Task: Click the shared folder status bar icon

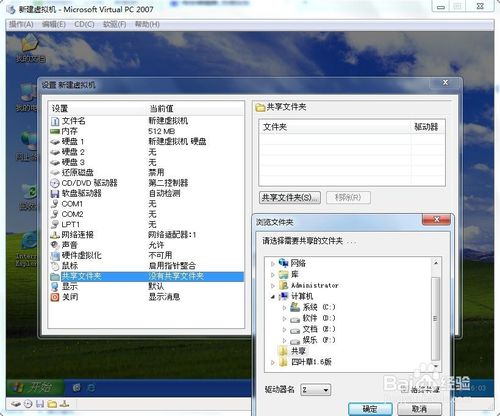Action: pyautogui.click(x=52, y=404)
